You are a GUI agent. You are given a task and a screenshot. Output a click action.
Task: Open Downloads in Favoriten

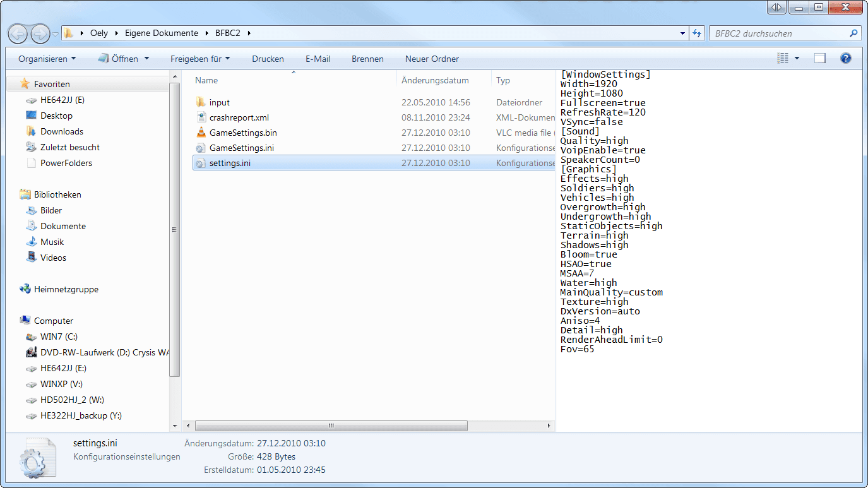click(x=62, y=131)
